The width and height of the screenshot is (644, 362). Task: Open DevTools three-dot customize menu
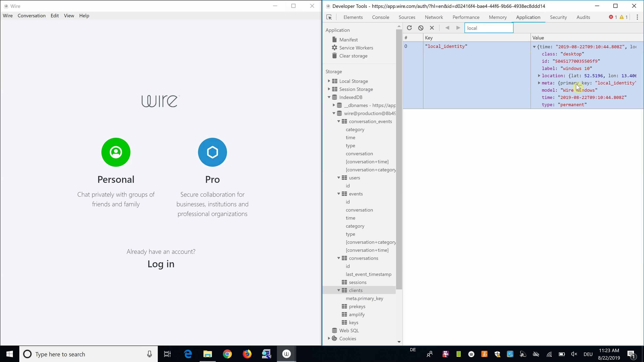tap(637, 17)
